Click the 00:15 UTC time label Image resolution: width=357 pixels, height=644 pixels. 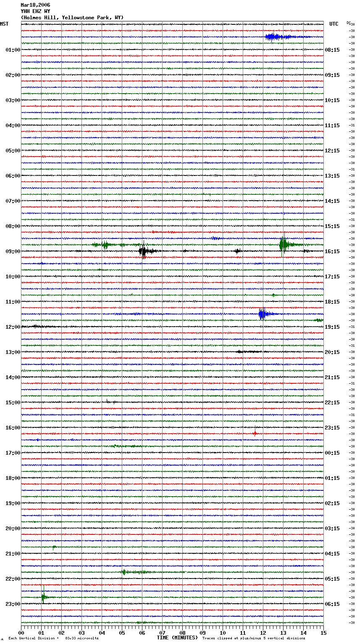point(332,453)
